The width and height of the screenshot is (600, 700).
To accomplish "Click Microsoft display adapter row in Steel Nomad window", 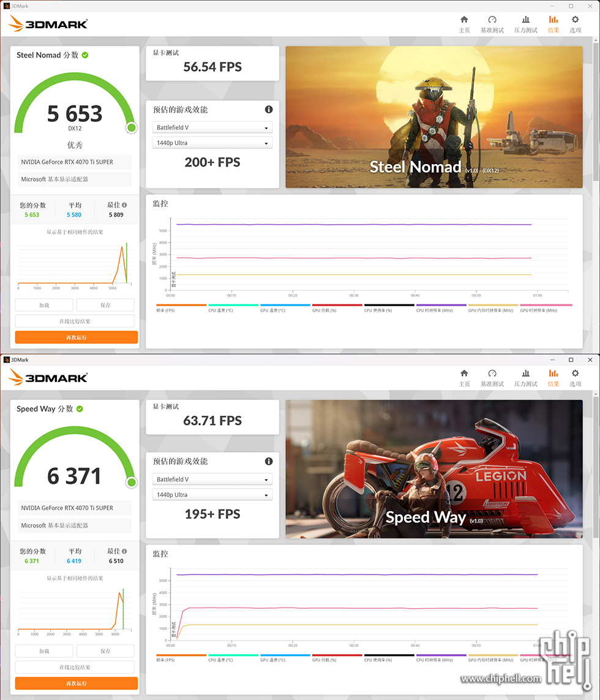I will point(75,179).
